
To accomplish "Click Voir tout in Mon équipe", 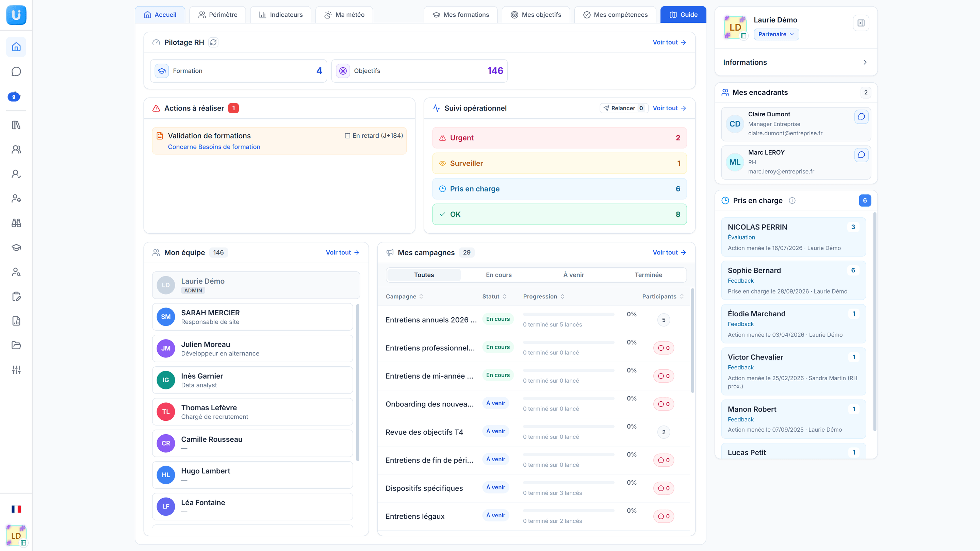I will [342, 252].
